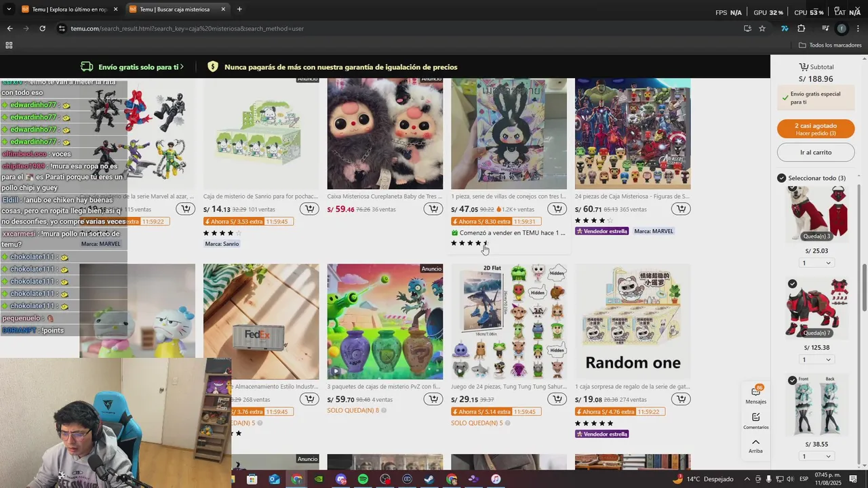Open a new browser tab

point(239,9)
